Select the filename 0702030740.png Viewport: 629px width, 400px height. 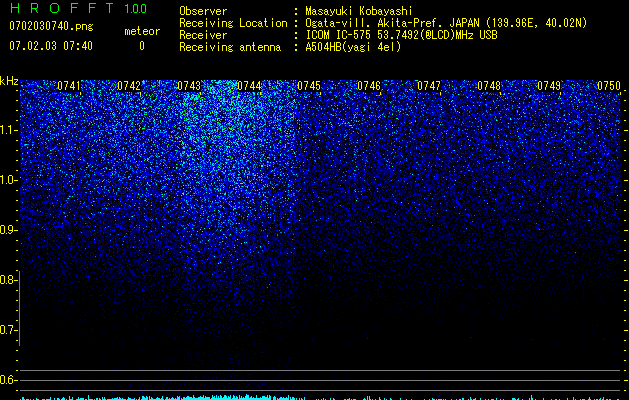pyautogui.click(x=51, y=26)
